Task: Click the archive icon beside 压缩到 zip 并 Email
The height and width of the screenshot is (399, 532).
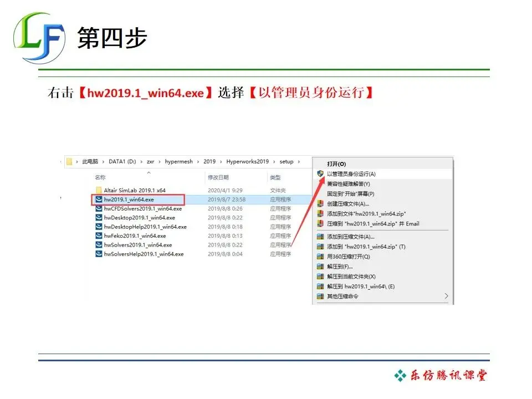Action: pos(320,223)
